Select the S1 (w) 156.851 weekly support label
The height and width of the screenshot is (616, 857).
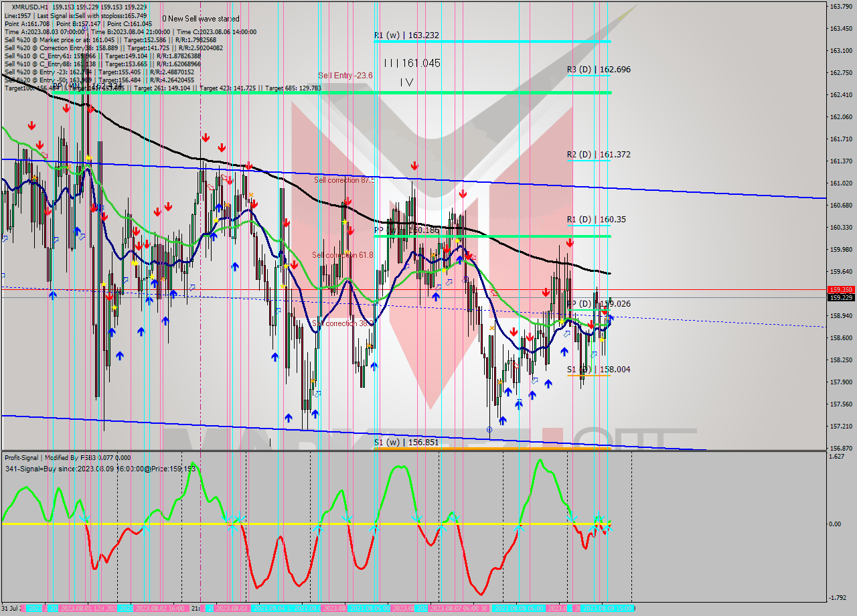406,442
